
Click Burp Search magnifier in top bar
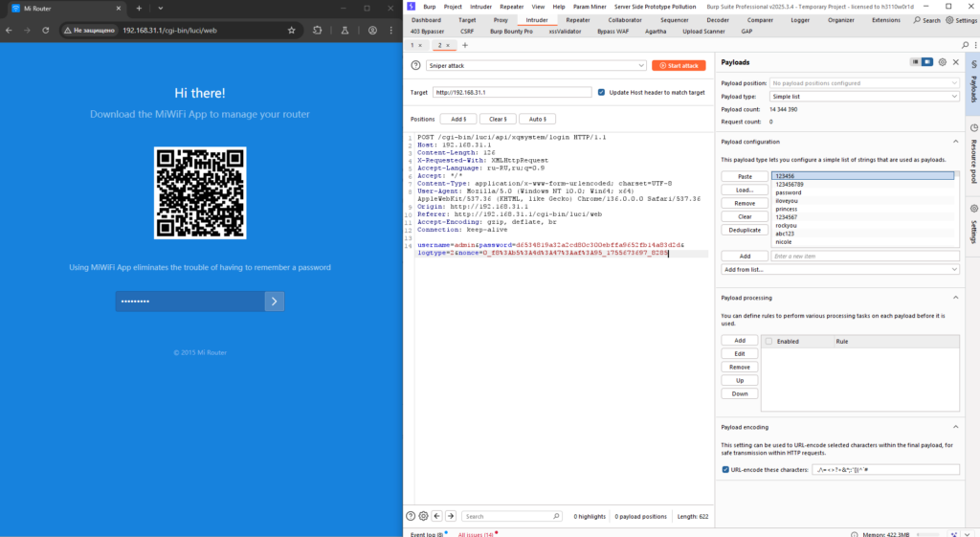926,20
